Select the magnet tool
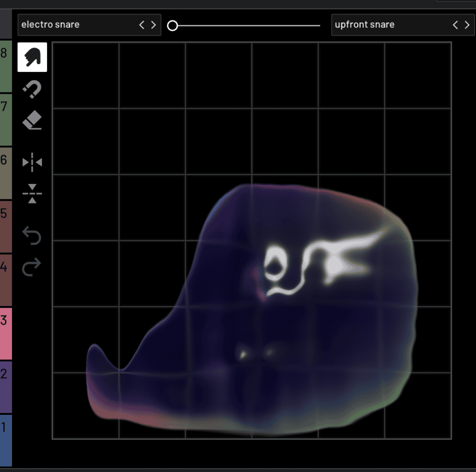 pos(32,89)
